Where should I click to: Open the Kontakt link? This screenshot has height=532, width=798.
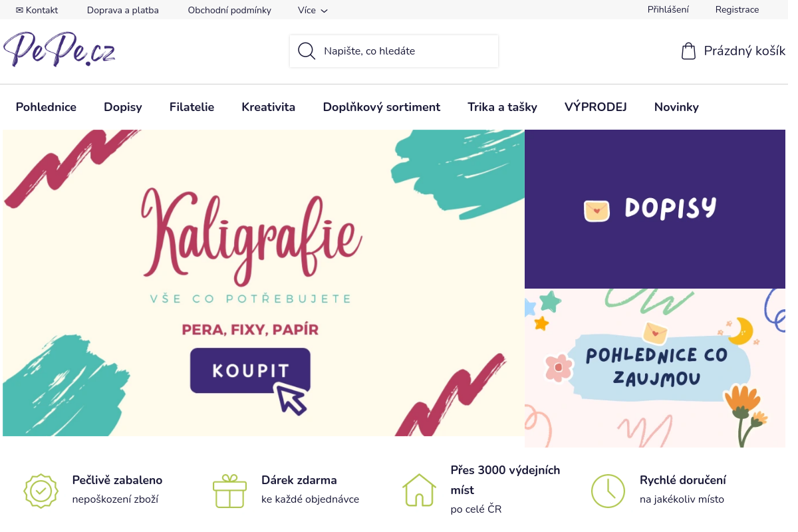click(37, 10)
